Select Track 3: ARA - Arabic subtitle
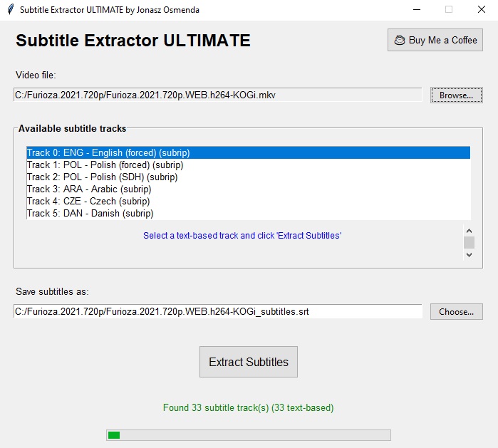The width and height of the screenshot is (498, 448). click(x=248, y=189)
